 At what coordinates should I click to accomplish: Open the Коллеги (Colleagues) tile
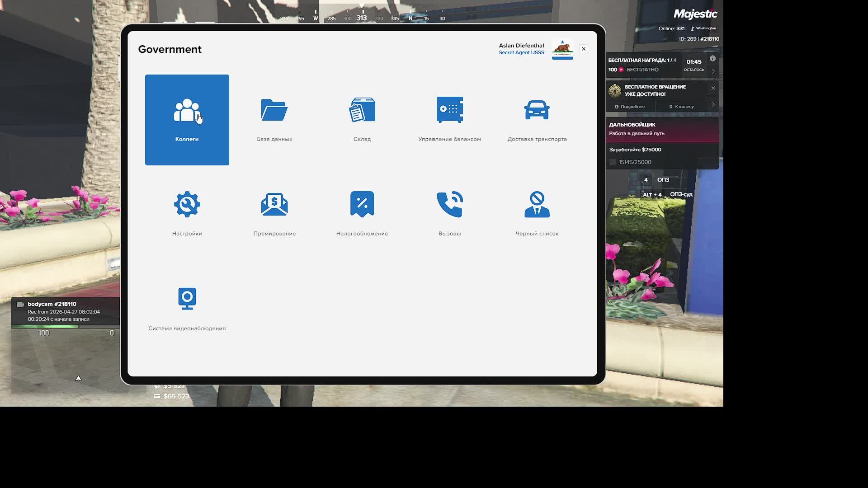coord(187,120)
